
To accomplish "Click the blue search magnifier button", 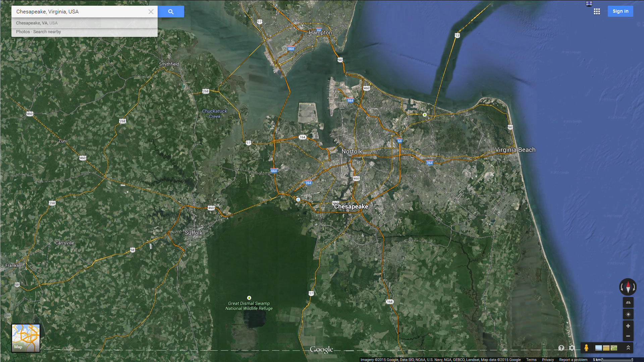I will click(171, 12).
